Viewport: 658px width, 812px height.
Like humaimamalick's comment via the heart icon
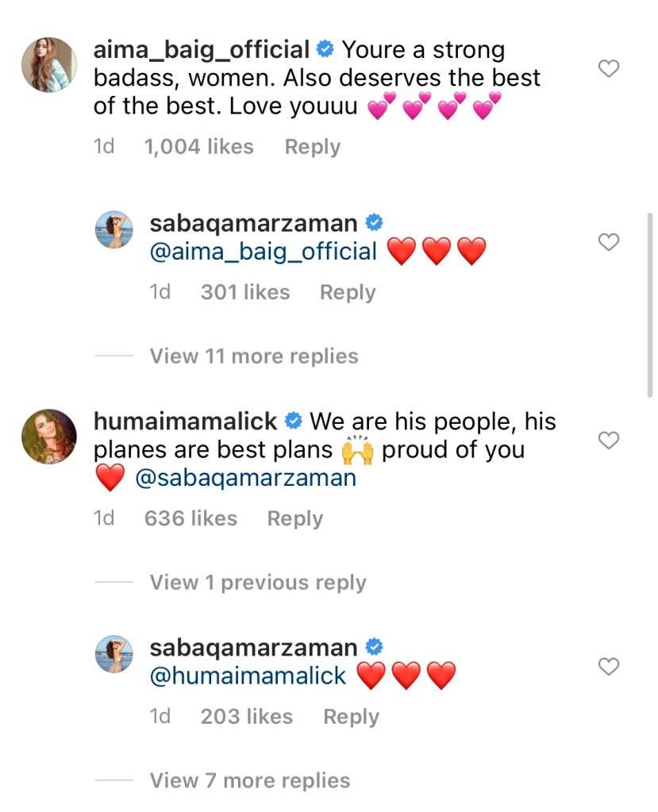609,441
